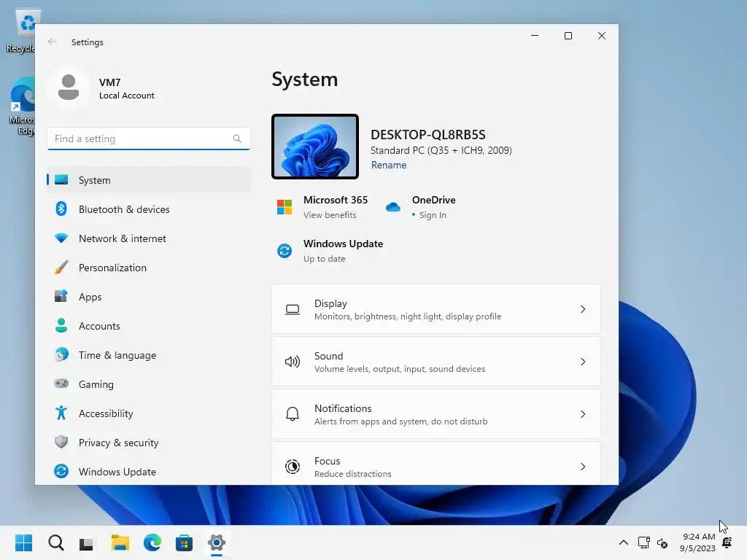747x560 pixels.
Task: Click the muted volume icon in tray
Action: [x=662, y=542]
